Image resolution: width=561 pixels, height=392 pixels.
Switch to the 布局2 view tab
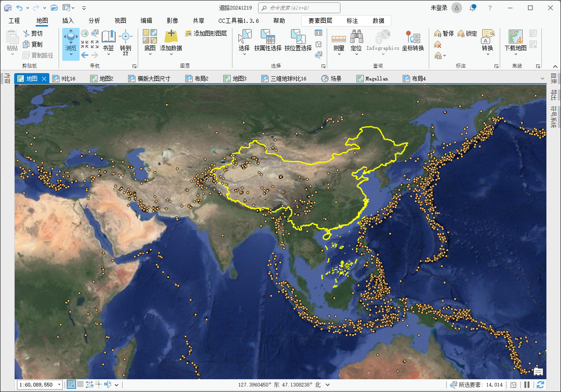click(x=197, y=79)
